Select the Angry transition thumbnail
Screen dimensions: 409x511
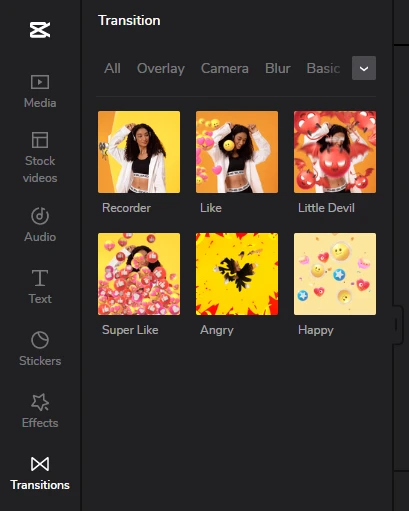237,274
